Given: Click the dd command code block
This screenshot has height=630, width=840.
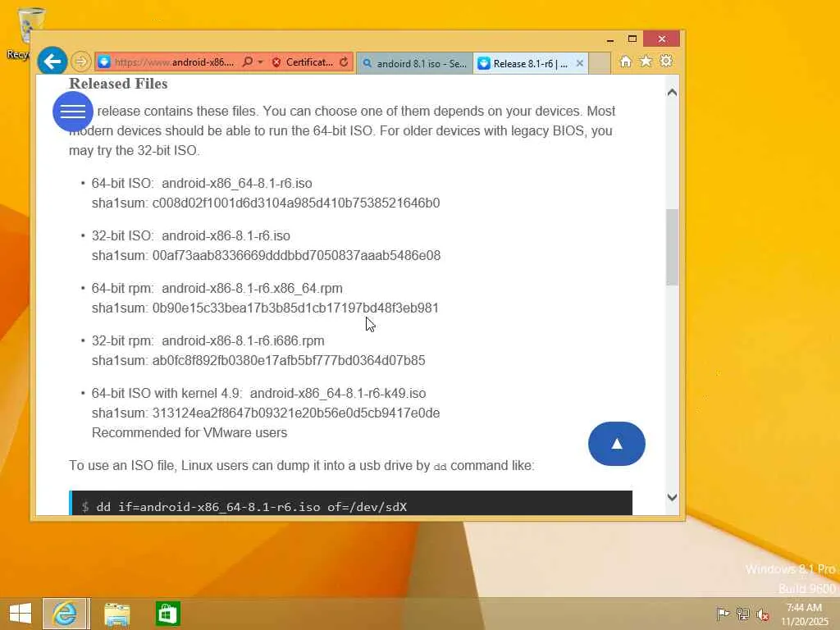Looking at the screenshot, I should point(351,503).
